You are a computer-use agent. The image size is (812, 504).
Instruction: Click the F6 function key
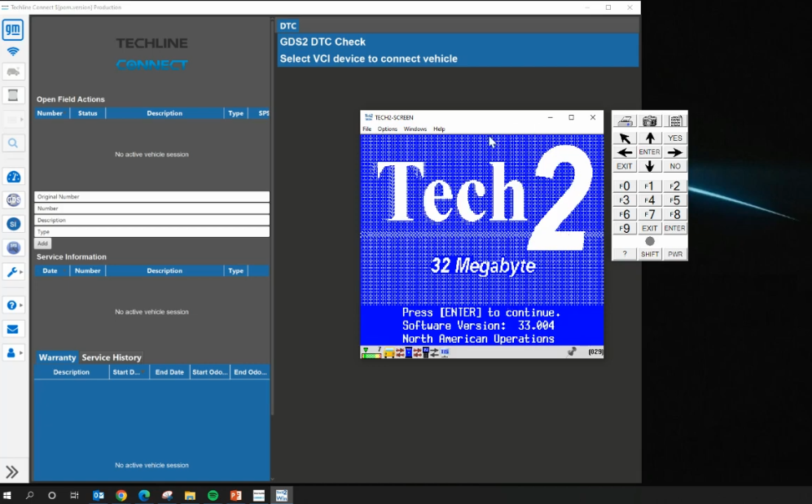click(625, 214)
